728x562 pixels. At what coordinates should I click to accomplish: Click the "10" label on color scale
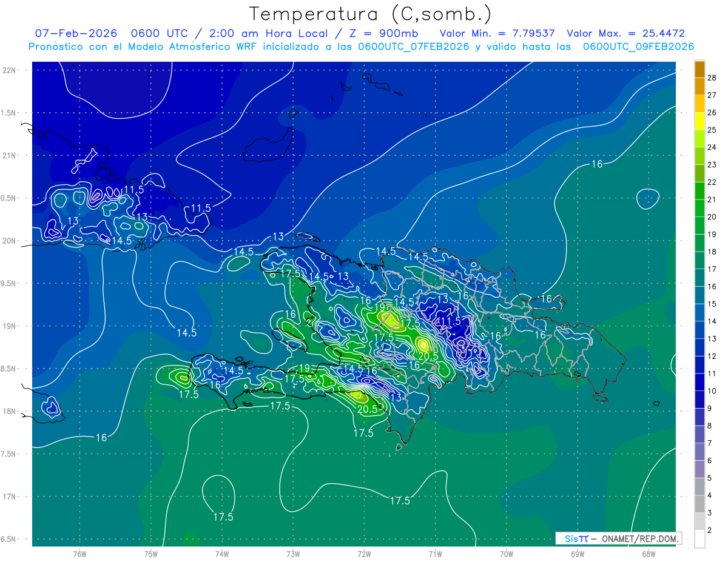coord(712,391)
